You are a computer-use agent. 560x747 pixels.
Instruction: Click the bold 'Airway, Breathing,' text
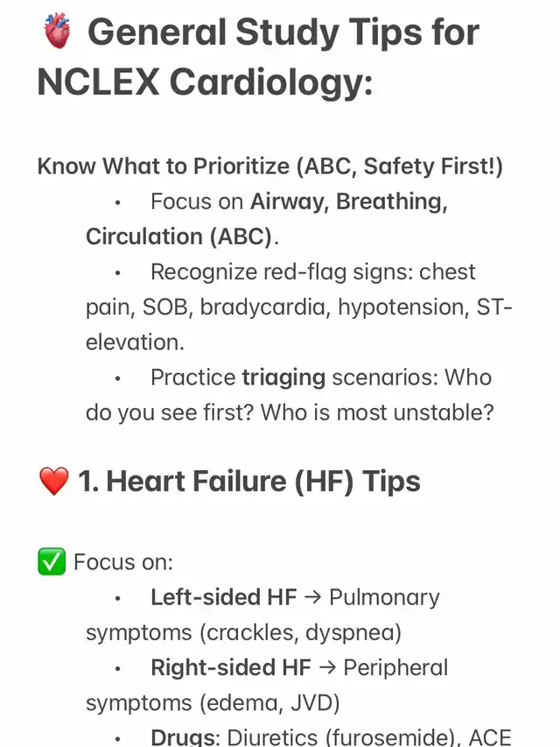point(349,201)
